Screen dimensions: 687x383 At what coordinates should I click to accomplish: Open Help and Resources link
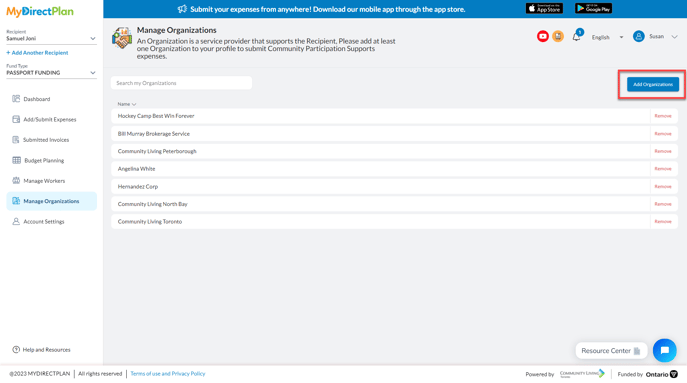46,350
